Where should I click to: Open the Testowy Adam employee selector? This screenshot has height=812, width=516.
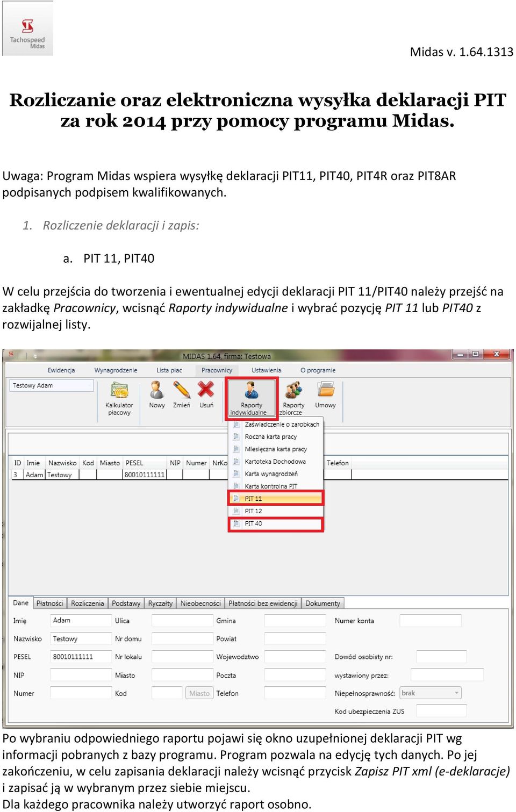pyautogui.click(x=52, y=385)
